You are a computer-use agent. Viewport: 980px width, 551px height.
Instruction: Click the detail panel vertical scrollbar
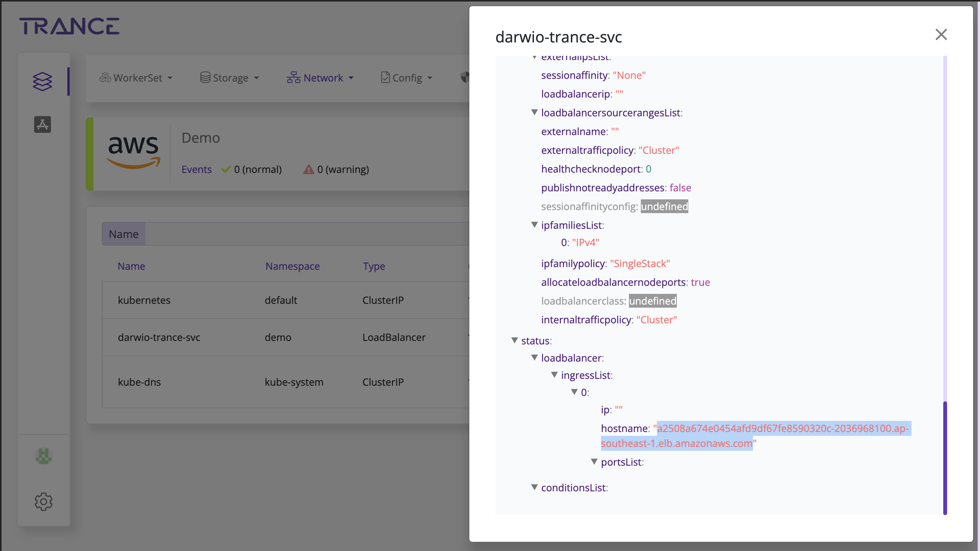(x=945, y=457)
